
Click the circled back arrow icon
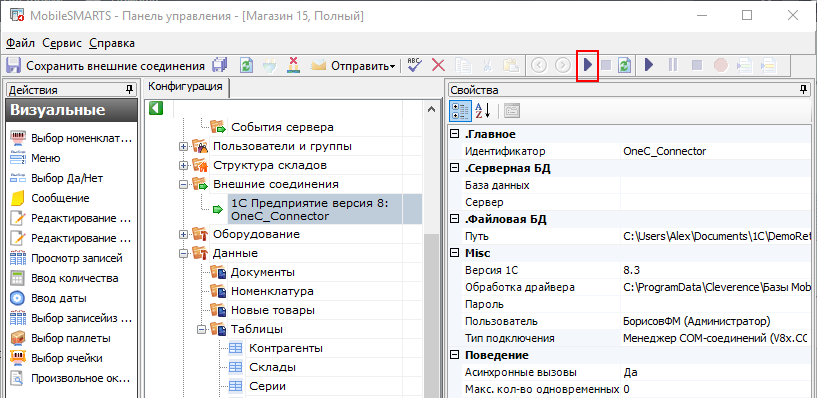pos(539,66)
